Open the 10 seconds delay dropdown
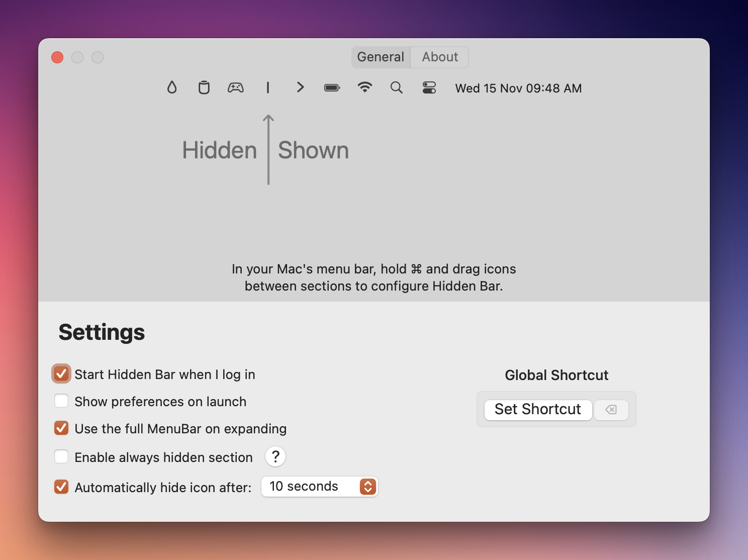Screen dimensions: 748x560 point(320,487)
